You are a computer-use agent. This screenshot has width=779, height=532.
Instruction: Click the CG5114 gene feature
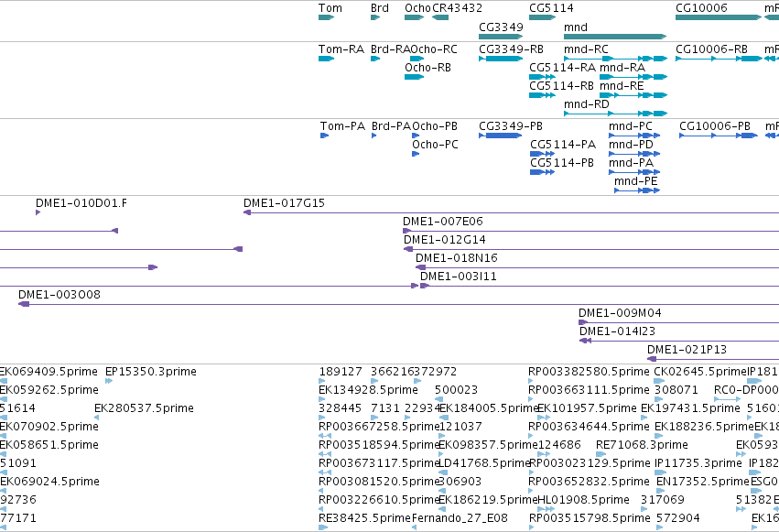point(543,17)
